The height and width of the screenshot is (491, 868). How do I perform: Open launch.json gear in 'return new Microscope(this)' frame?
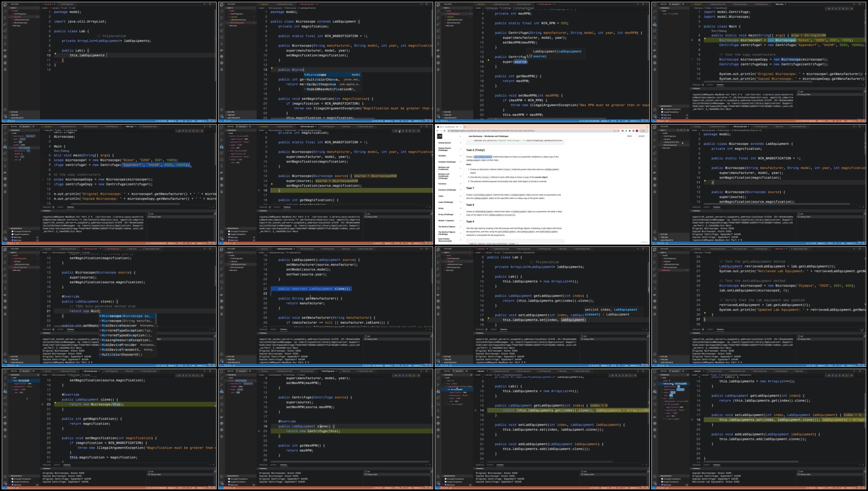pyautogui.click(x=33, y=371)
